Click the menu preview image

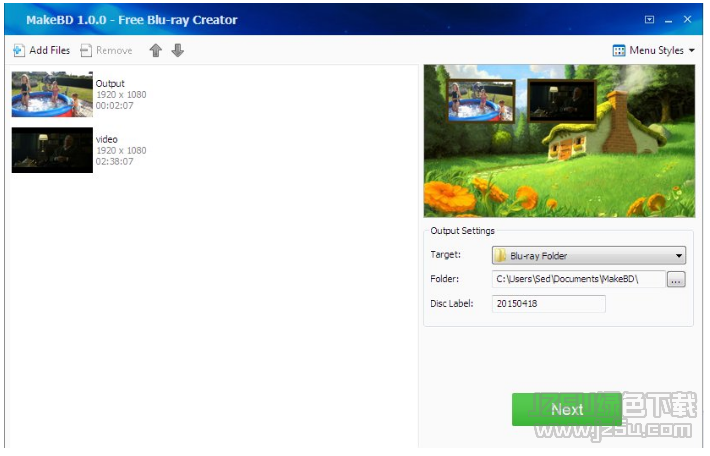[559, 141]
